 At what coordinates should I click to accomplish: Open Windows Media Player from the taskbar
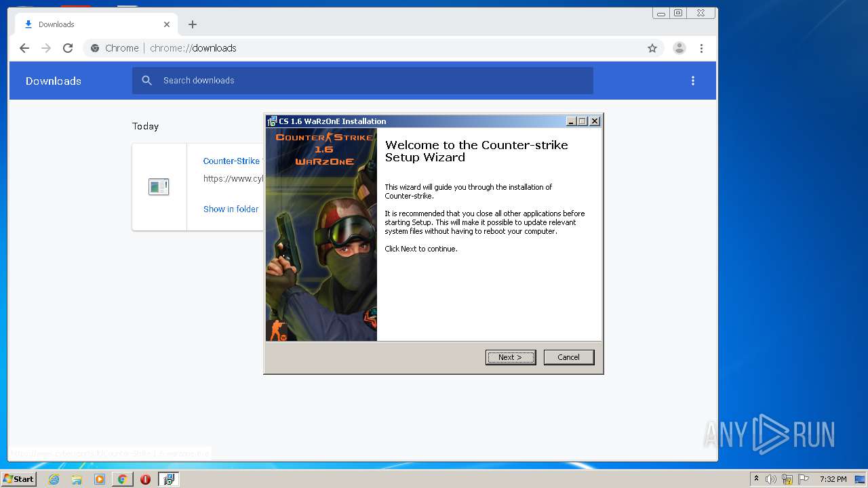click(x=100, y=479)
